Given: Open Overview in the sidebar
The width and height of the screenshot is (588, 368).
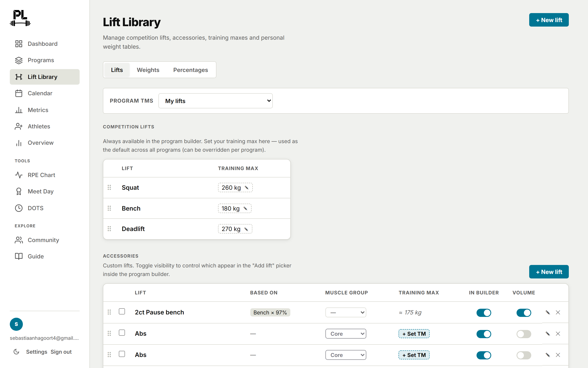Looking at the screenshot, I should pos(45,143).
